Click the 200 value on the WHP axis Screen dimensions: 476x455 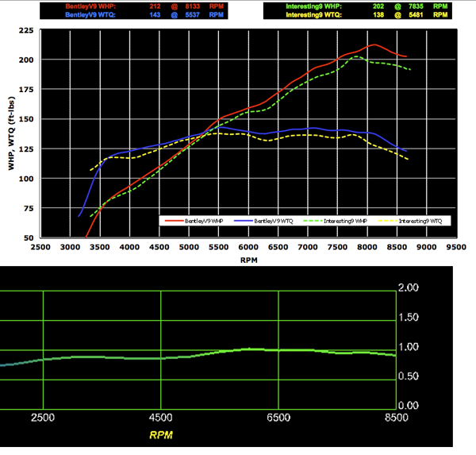26,60
